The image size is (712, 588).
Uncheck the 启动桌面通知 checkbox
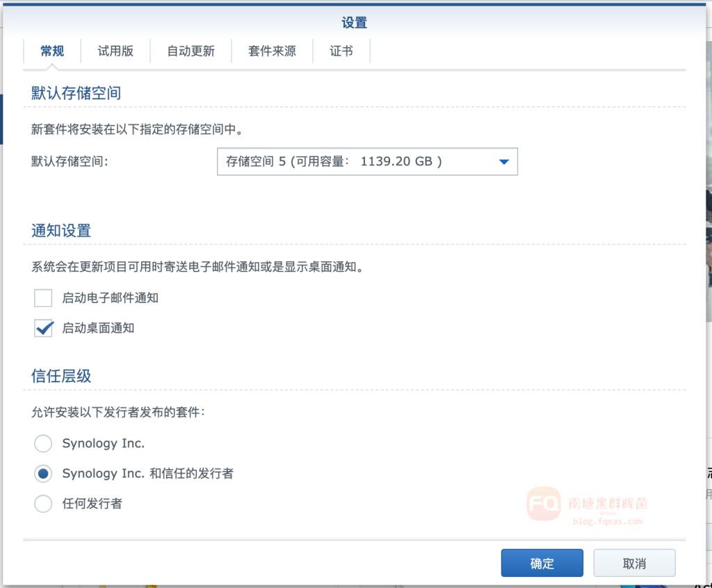43,328
